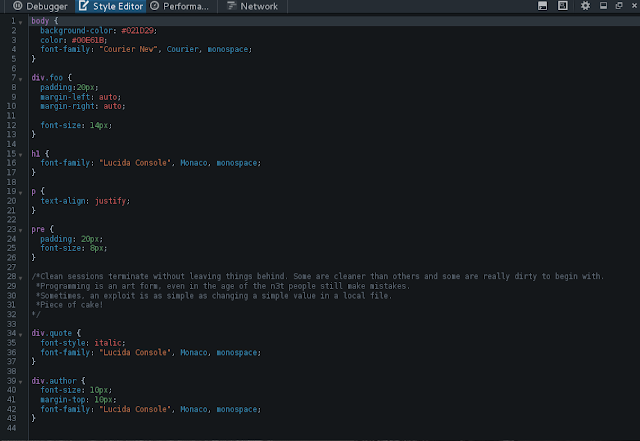Close the developer tools panel

coord(635,6)
